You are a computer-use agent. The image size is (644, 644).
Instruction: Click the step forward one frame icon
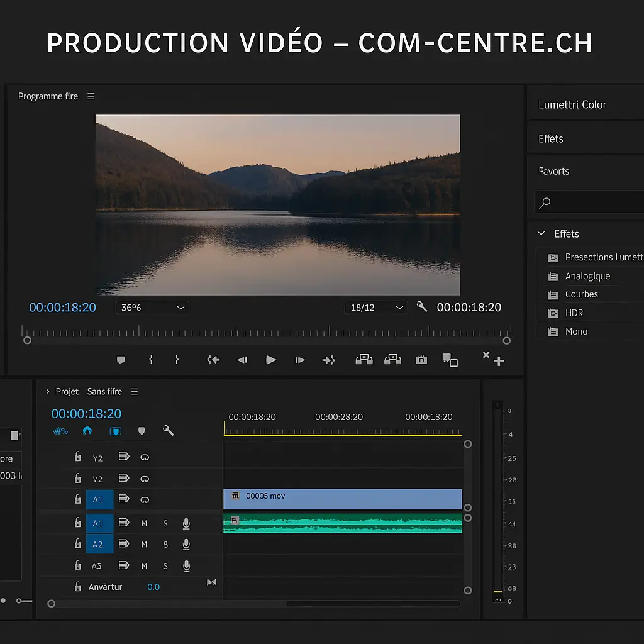pos(300,360)
